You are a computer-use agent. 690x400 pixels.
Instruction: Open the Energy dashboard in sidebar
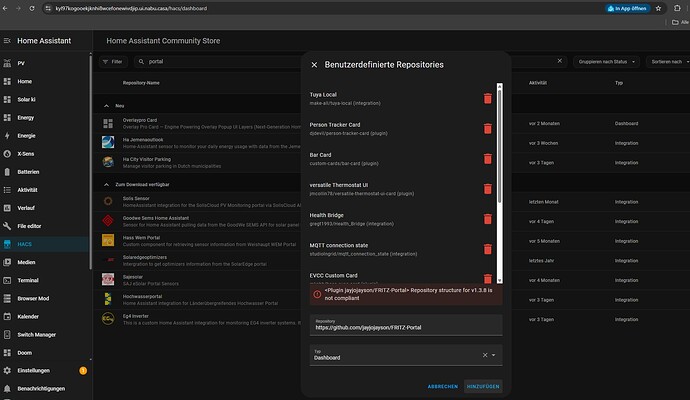click(x=45, y=117)
